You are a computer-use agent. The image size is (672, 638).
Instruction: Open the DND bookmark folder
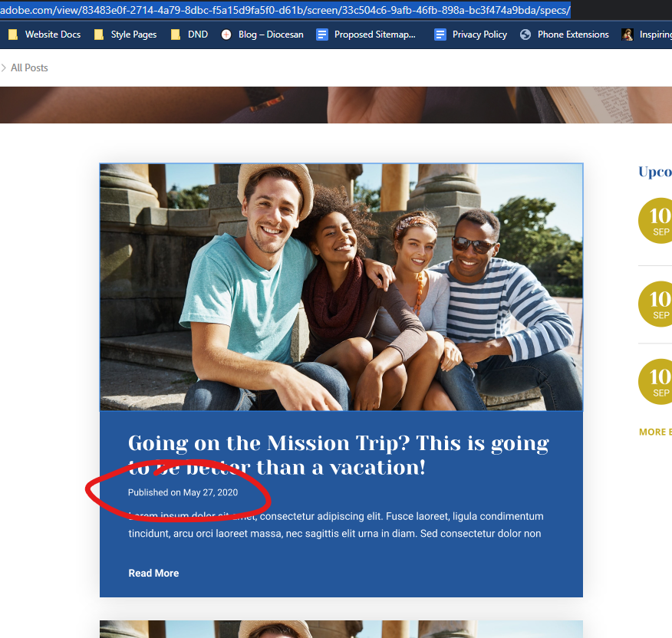[x=189, y=35]
